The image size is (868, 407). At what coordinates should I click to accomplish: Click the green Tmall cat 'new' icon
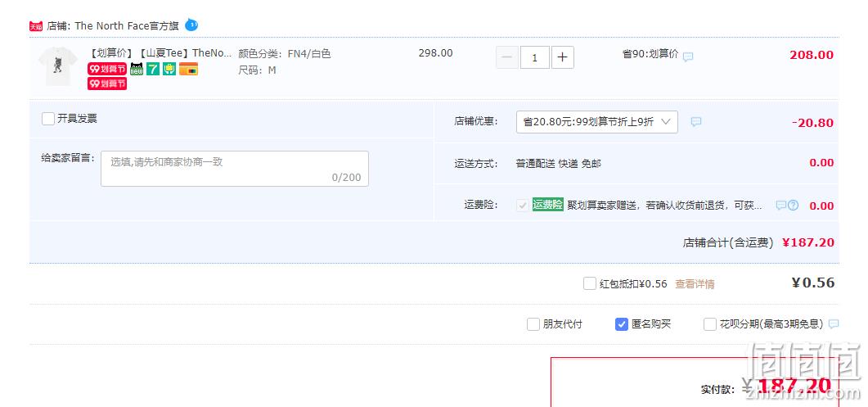click(x=137, y=70)
